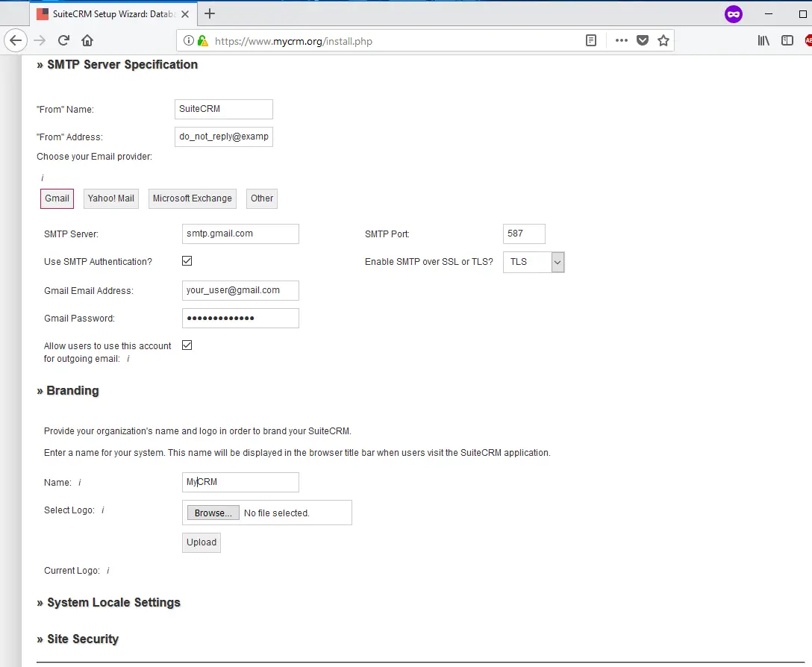812x667 pixels.
Task: Click the "Enable SMTP over SSL or TLS?" label
Action: point(429,262)
